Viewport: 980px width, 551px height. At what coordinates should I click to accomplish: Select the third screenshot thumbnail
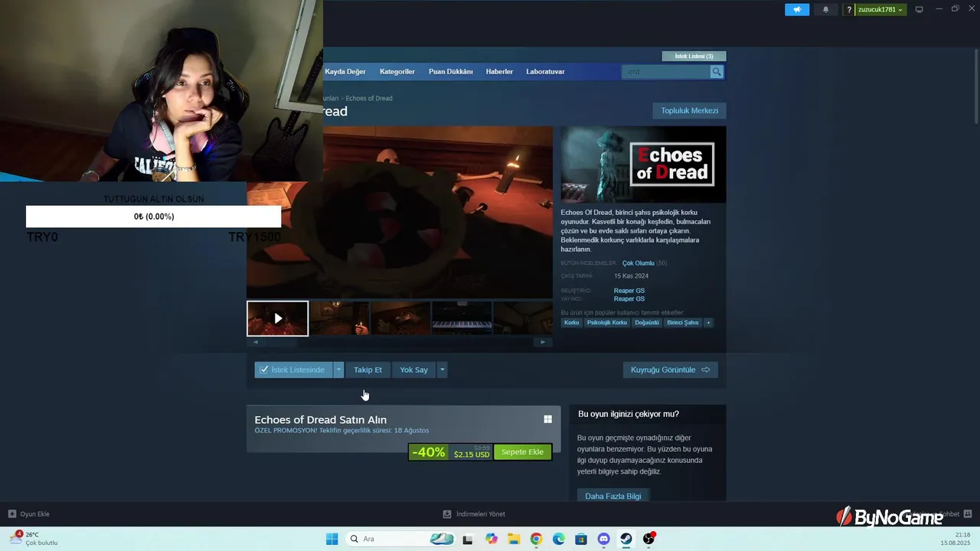click(400, 318)
